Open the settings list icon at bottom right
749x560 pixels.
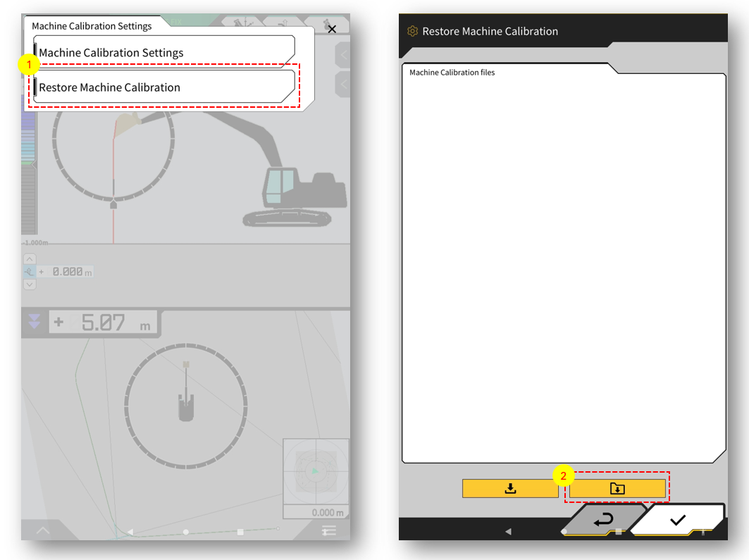click(x=329, y=530)
